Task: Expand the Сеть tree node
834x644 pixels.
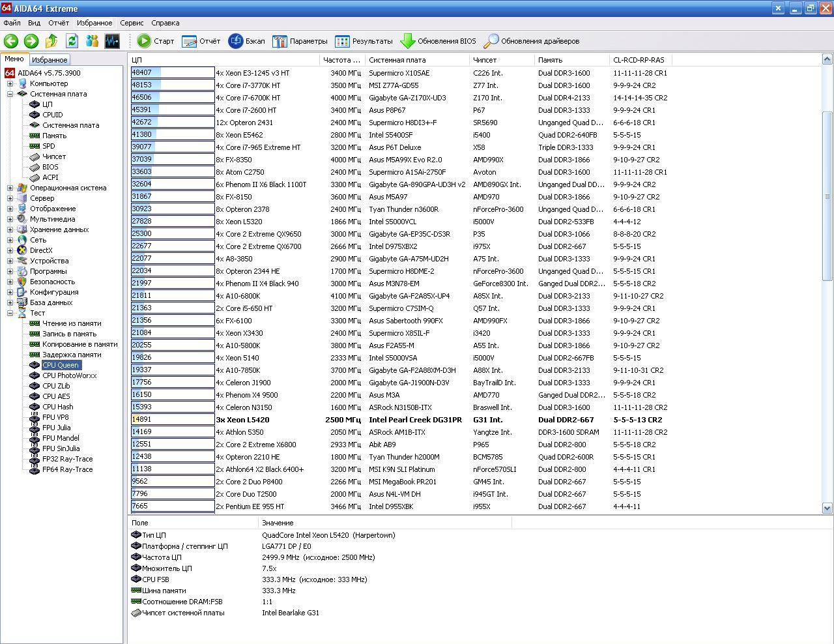Action: [10, 240]
